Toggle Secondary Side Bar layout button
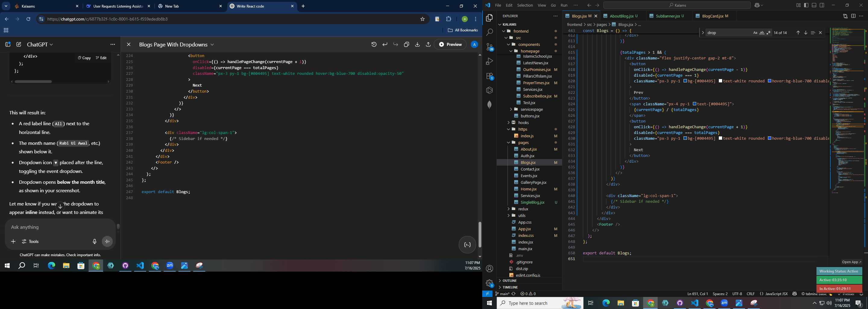The height and width of the screenshot is (309, 868). coord(822,5)
